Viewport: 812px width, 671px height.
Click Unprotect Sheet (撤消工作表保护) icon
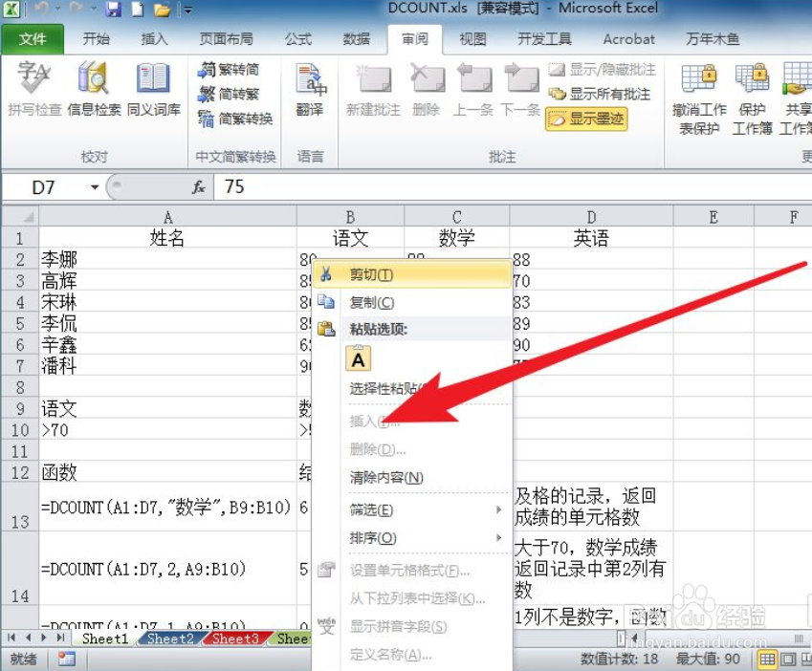699,98
